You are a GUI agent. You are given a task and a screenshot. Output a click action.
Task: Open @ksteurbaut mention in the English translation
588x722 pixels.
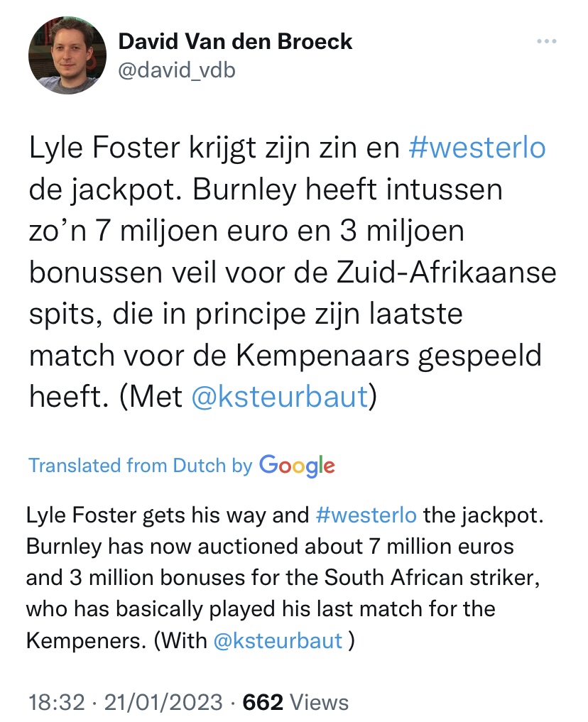click(x=278, y=641)
